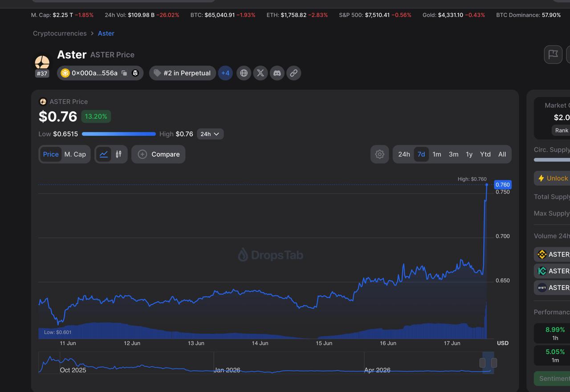The width and height of the screenshot is (570, 392).
Task: Click the S&P 500 value in ticker
Action: click(377, 15)
